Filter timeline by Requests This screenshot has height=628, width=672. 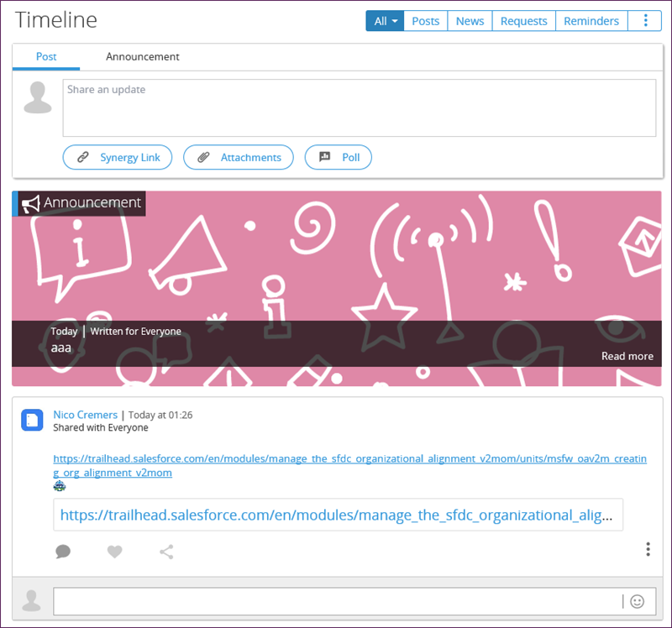point(523,21)
